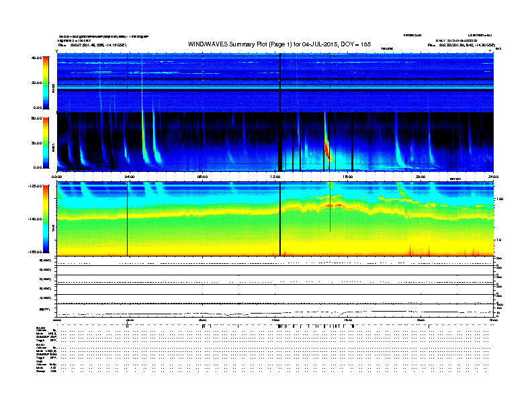Click the 10 label on TNR right axis

tap(498, 240)
